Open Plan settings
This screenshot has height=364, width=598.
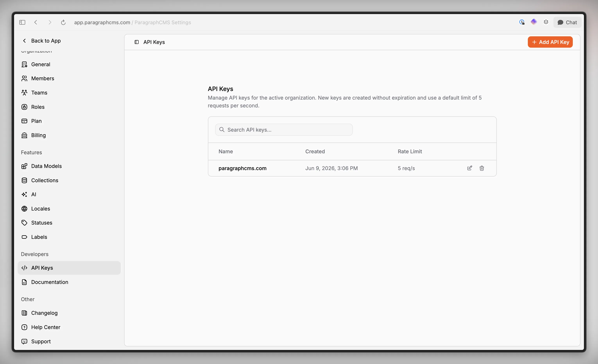[x=69, y=121]
